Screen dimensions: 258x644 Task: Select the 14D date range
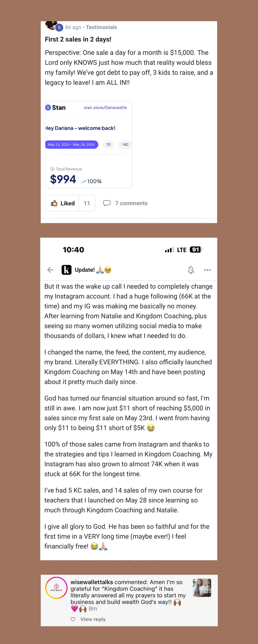[125, 144]
